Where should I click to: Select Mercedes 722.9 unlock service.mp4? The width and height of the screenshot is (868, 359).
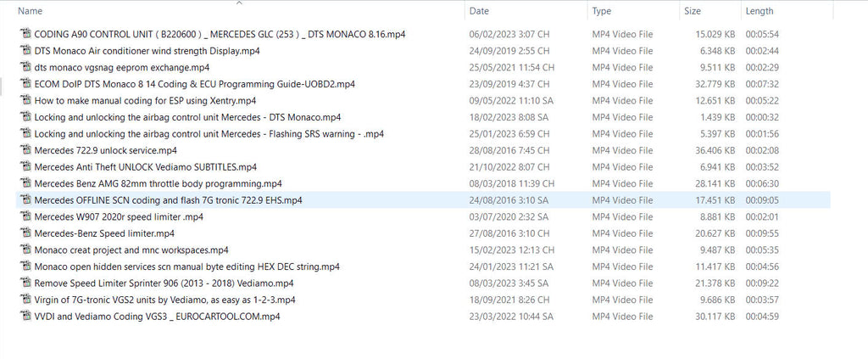pyautogui.click(x=106, y=150)
